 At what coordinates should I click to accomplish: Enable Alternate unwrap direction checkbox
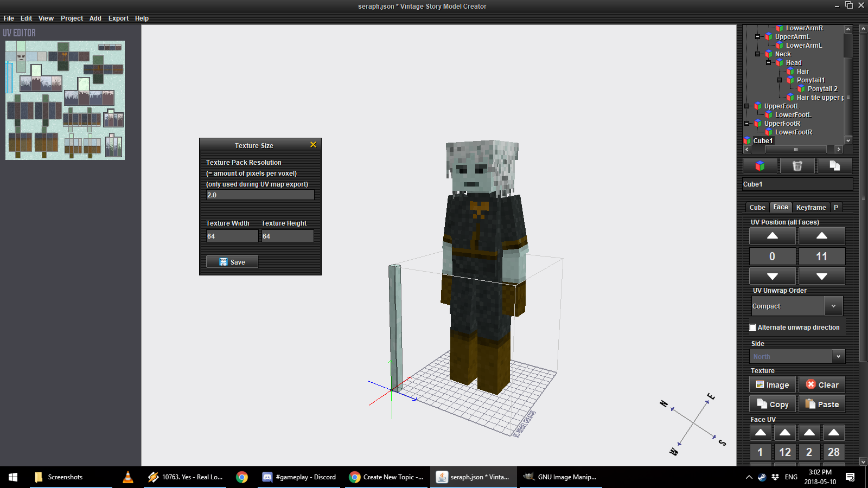click(x=753, y=328)
